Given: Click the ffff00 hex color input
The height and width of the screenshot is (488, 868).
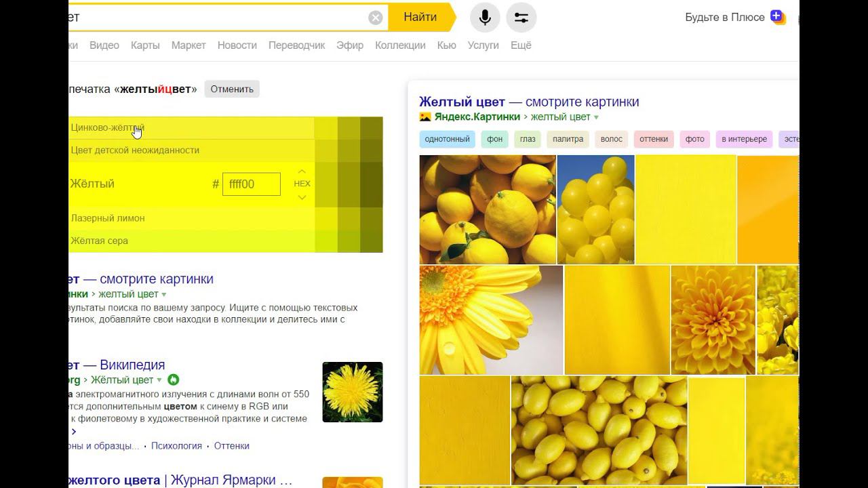Looking at the screenshot, I should 252,184.
